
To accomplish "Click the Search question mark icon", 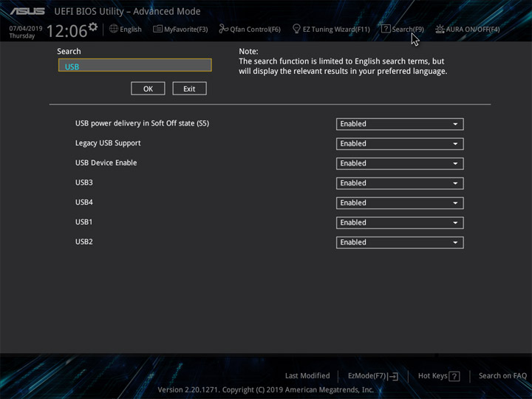I will [x=386, y=29].
